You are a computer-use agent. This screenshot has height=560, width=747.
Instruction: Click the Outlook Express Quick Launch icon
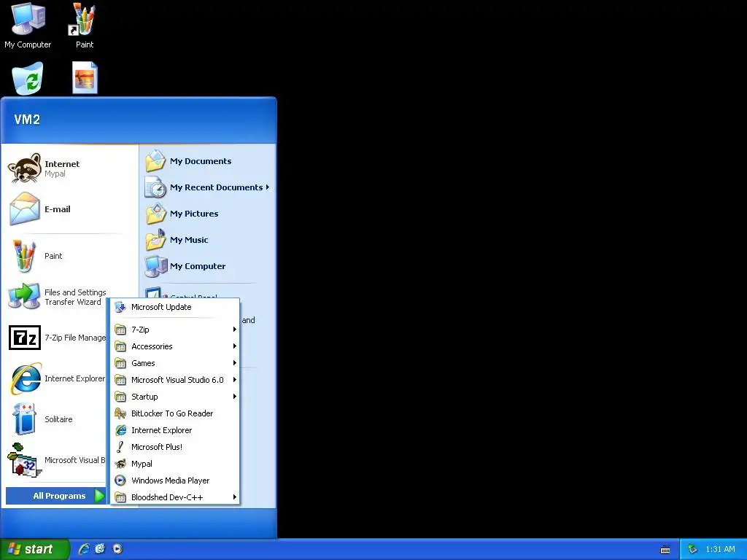[x=100, y=549]
